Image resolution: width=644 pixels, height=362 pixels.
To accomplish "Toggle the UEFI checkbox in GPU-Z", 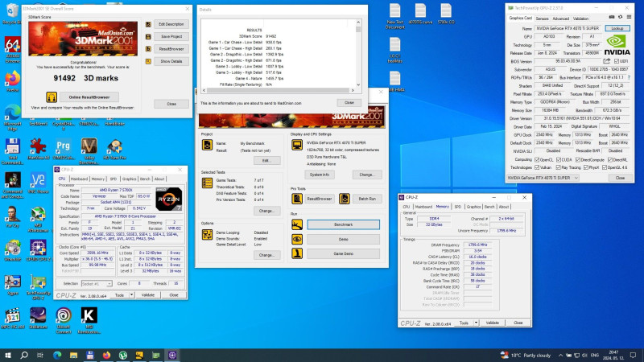I will click(x=617, y=61).
